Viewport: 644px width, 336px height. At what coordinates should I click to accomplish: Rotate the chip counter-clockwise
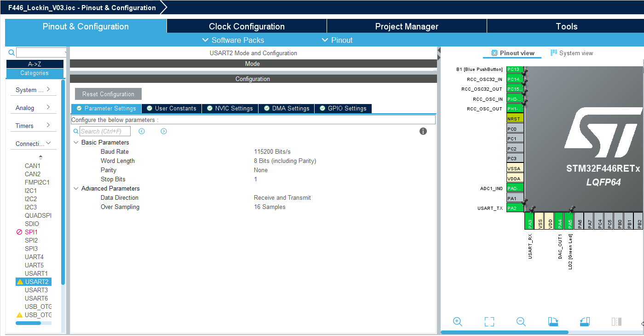[585, 322]
